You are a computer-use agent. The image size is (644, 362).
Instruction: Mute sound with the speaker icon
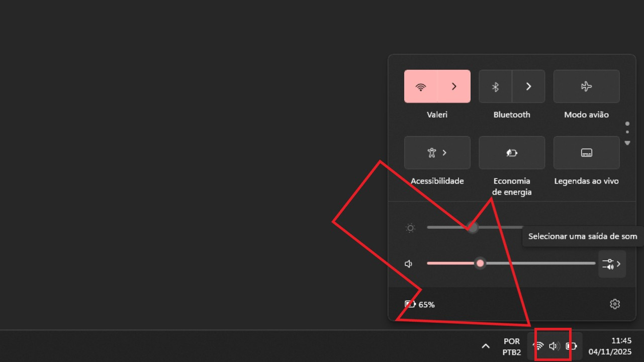[409, 263]
